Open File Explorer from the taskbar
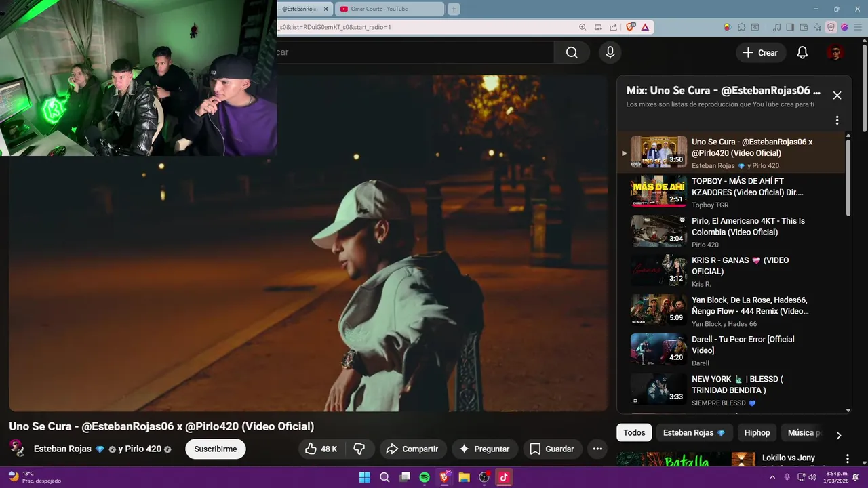This screenshot has height=488, width=868. coord(465,477)
